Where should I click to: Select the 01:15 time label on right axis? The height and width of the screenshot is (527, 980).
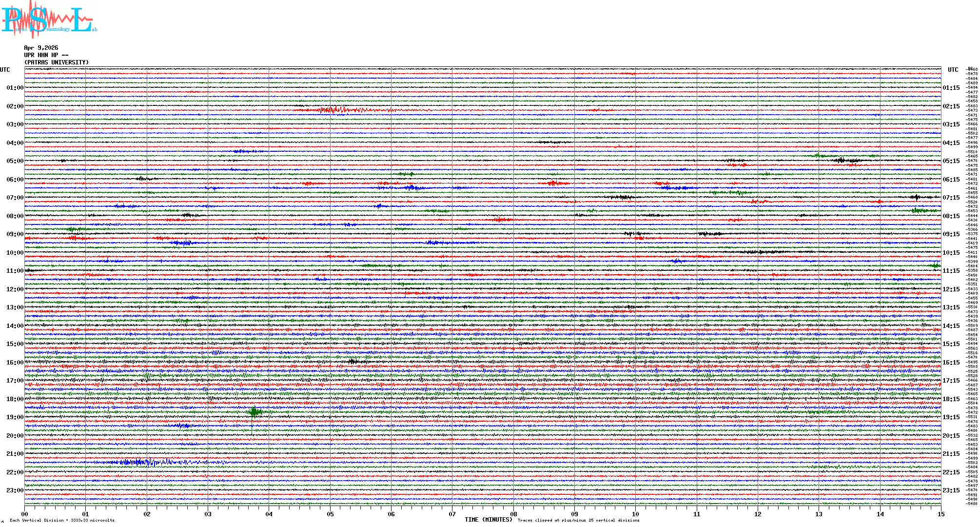coord(951,88)
